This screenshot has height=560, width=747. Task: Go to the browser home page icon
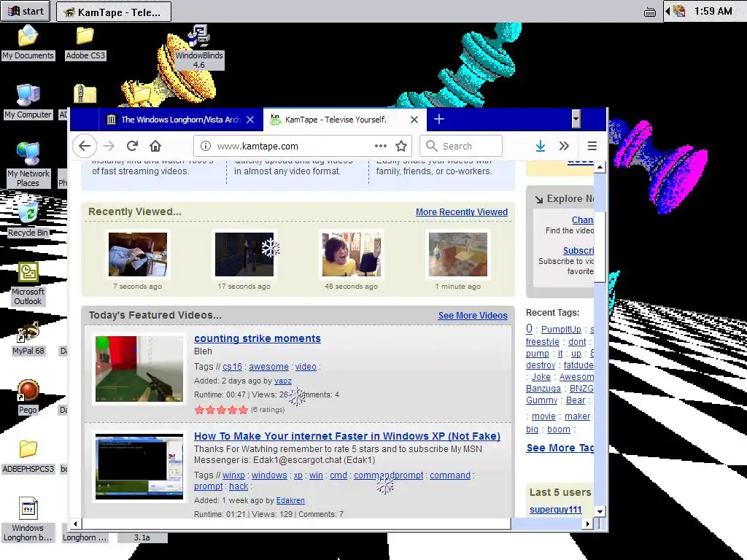click(155, 146)
